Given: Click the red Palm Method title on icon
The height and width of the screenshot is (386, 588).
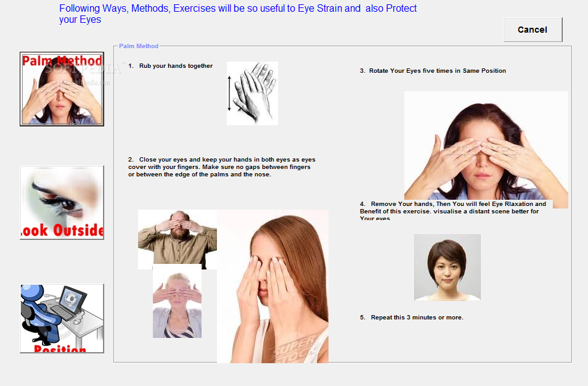Looking at the screenshot, I should point(62,60).
